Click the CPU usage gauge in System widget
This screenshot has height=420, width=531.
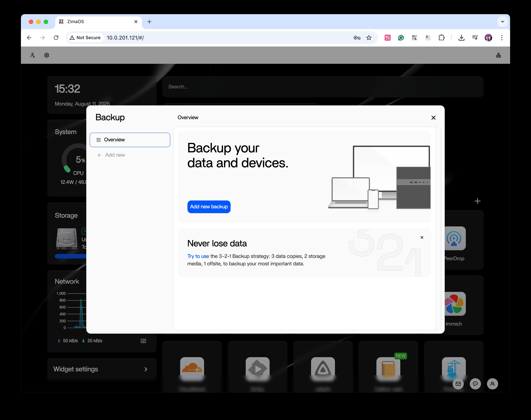point(74,159)
